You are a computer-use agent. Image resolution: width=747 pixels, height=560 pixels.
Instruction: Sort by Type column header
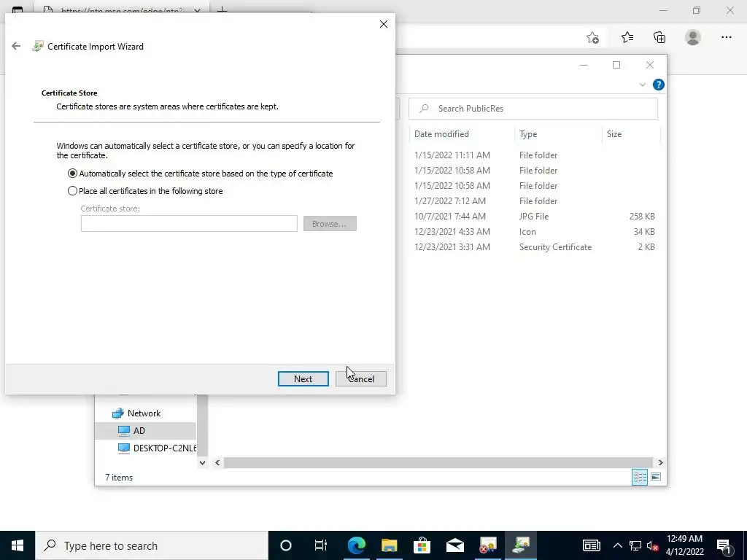click(x=558, y=134)
